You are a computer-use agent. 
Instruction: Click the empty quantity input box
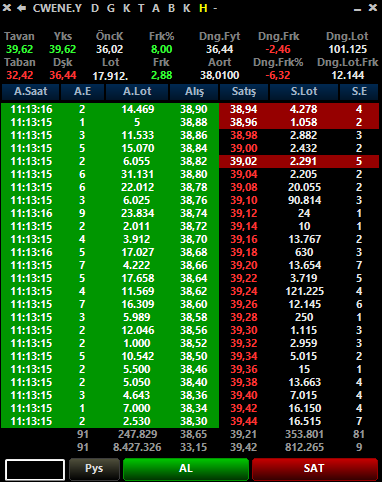pos(35,470)
